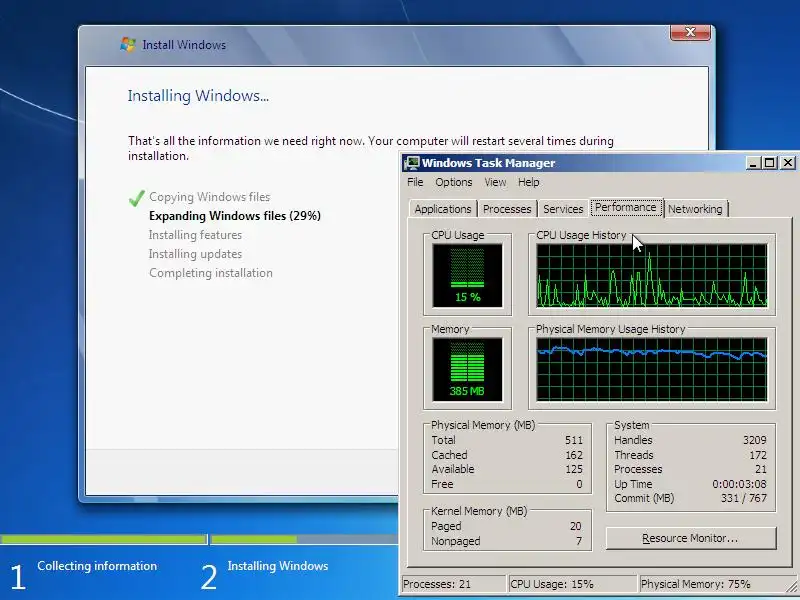800x600 pixels.
Task: Click the Kernel Memory Nonpaged value 7
Action: [579, 541]
